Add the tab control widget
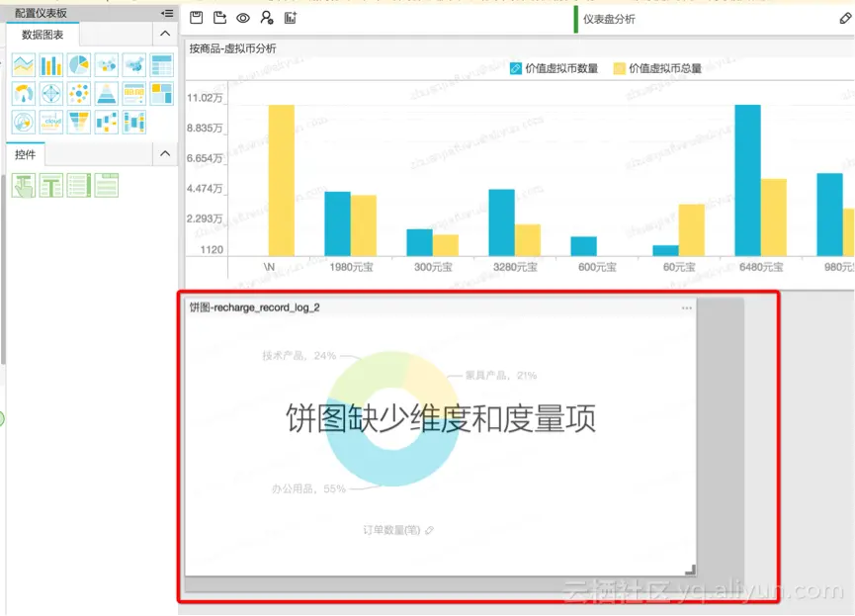 (107, 186)
